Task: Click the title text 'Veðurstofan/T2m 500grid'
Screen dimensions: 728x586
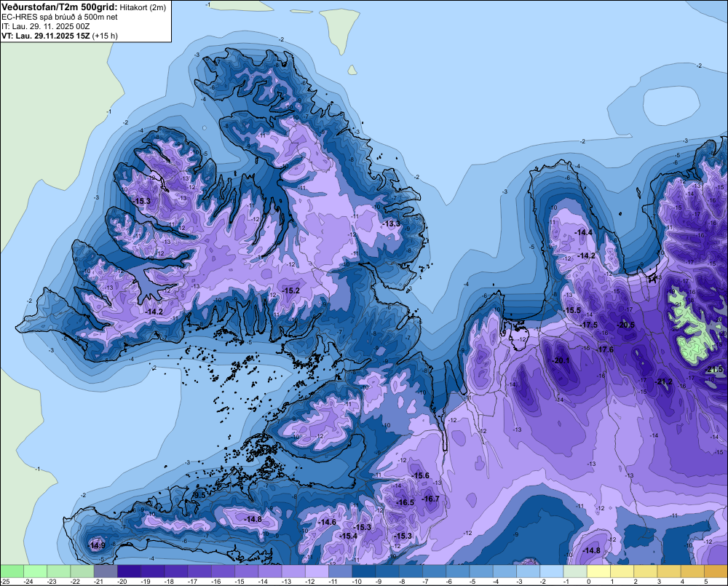Action: tap(59, 7)
